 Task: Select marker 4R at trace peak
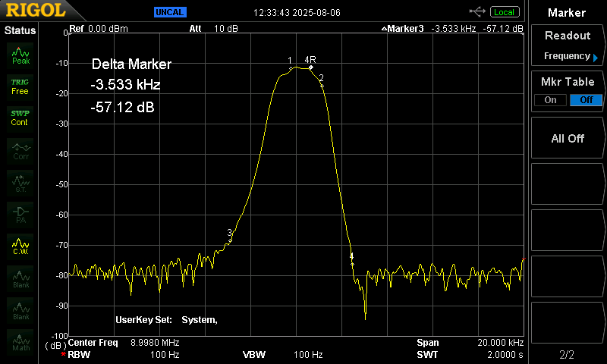click(x=310, y=67)
